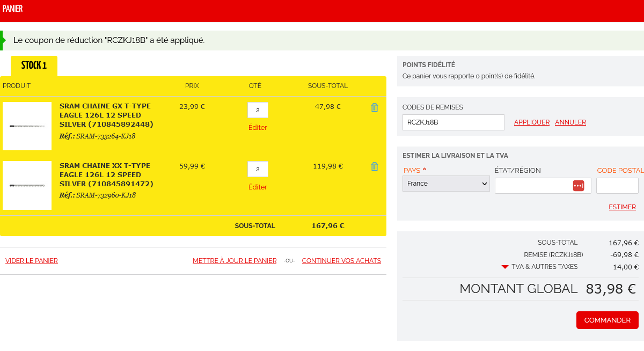The height and width of the screenshot is (351, 644).
Task: Open the SRAM Chaine XX product thumbnail
Action: pos(27,185)
